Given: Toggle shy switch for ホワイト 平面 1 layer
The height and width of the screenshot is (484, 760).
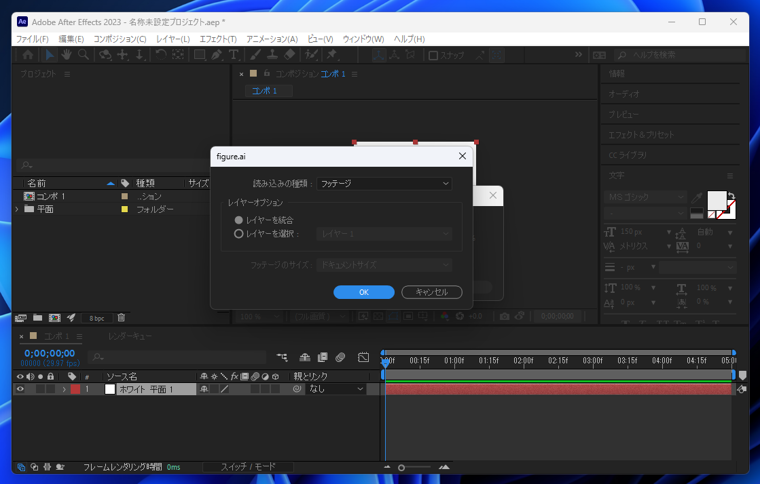Looking at the screenshot, I should [x=204, y=389].
